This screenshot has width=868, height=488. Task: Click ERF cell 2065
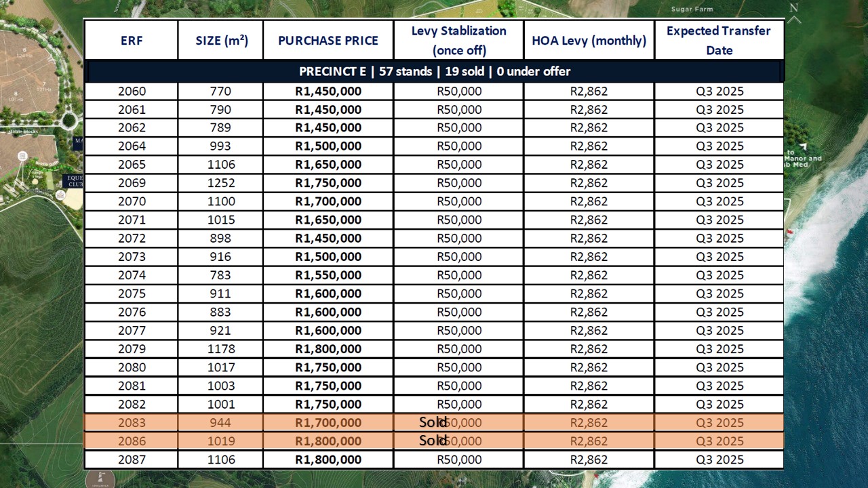pos(132,164)
